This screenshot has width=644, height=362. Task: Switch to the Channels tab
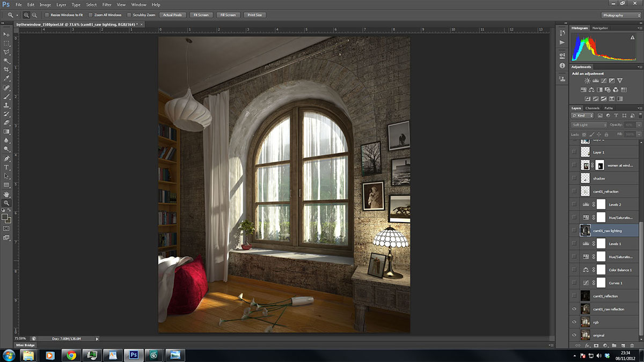[x=592, y=108]
